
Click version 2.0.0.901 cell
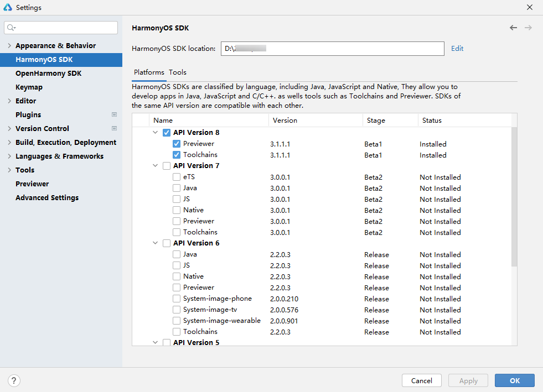(x=284, y=321)
